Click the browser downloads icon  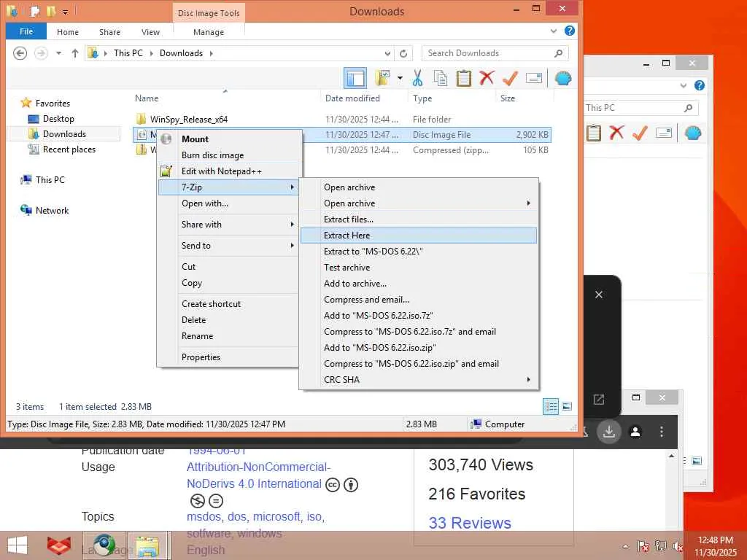[609, 432]
